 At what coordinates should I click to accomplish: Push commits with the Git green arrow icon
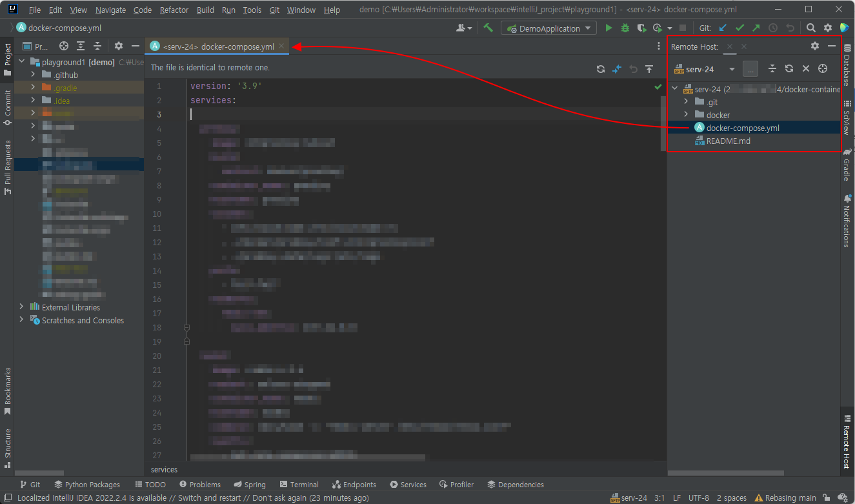756,28
